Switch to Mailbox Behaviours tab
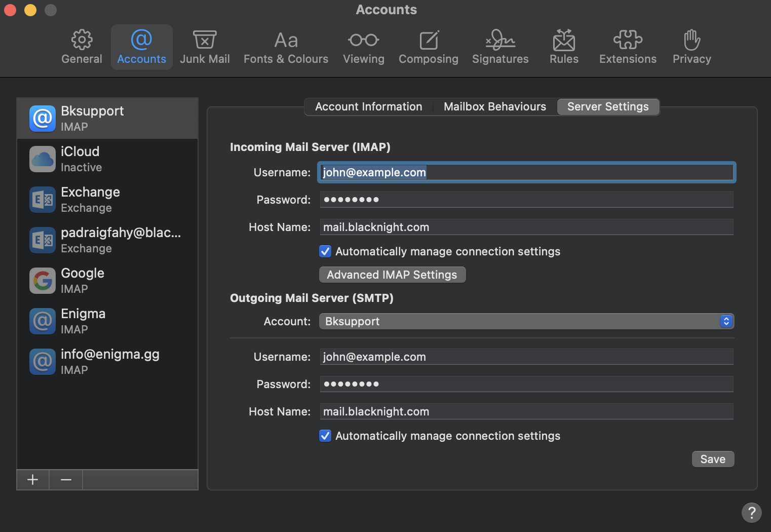 494,107
